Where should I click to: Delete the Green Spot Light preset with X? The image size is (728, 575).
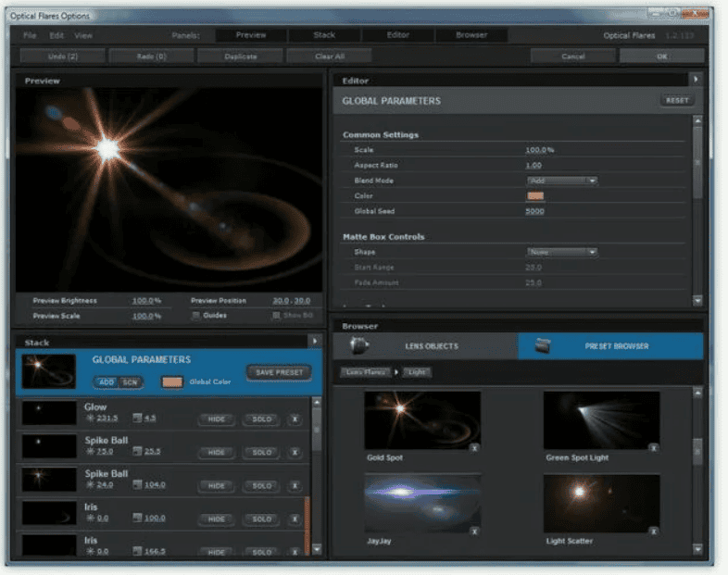pyautogui.click(x=653, y=448)
